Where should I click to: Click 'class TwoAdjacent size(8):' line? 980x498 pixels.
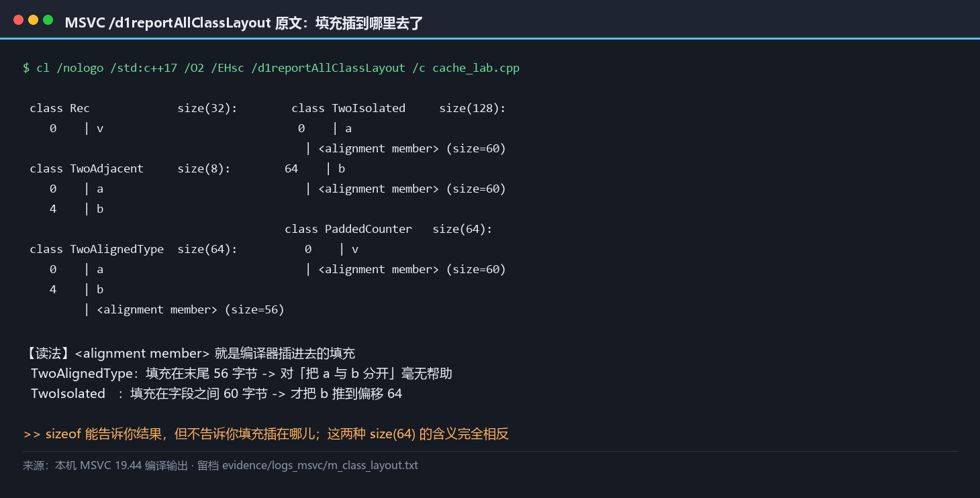tap(130, 168)
